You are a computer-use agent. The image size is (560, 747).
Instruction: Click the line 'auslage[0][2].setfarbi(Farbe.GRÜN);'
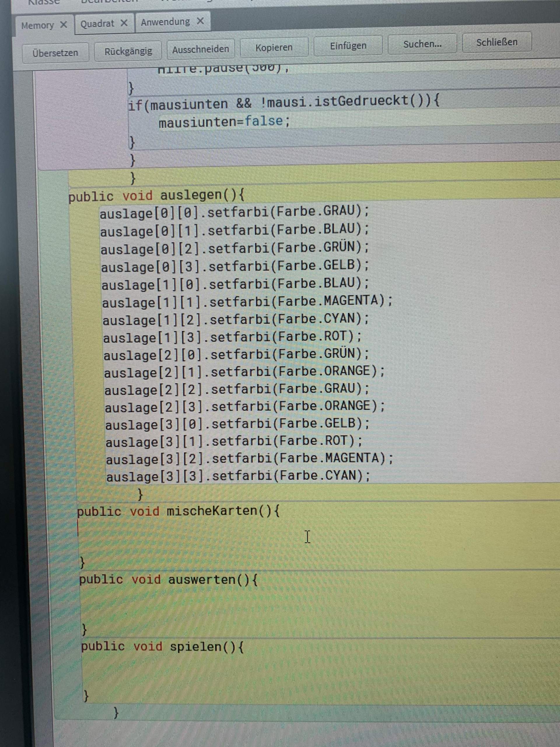[x=235, y=248]
